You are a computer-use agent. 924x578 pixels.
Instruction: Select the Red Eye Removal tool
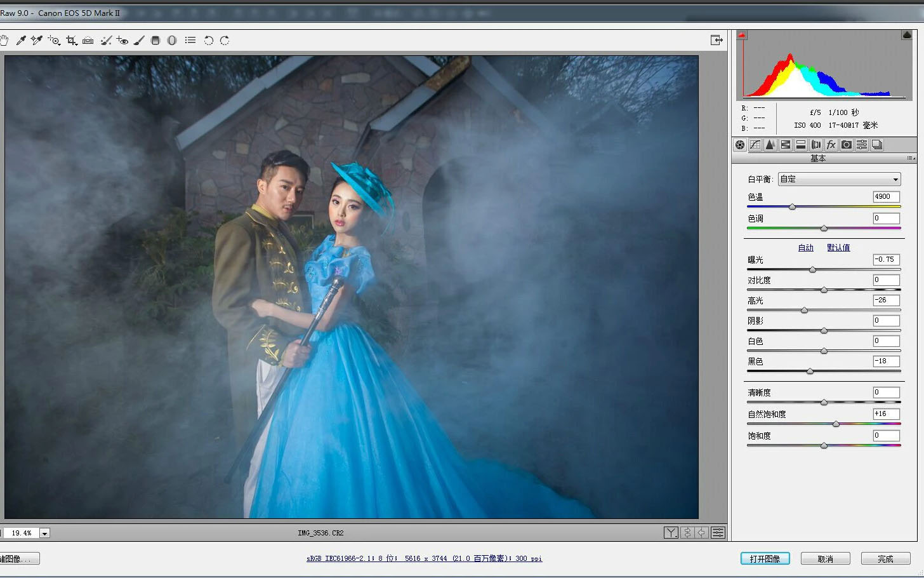click(x=122, y=40)
